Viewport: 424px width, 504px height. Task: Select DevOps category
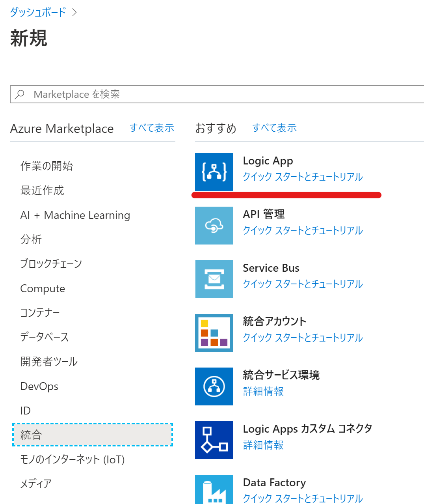coord(39,386)
